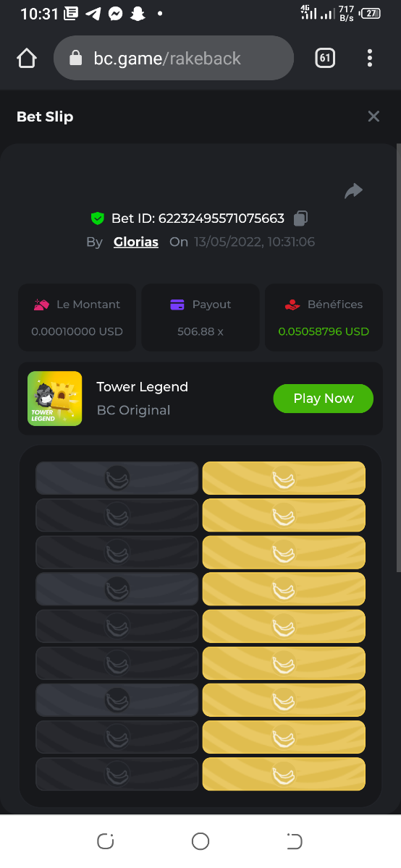Open the Tower Legend game thumbnail
Screen dimensions: 401x868
pyautogui.click(x=54, y=399)
